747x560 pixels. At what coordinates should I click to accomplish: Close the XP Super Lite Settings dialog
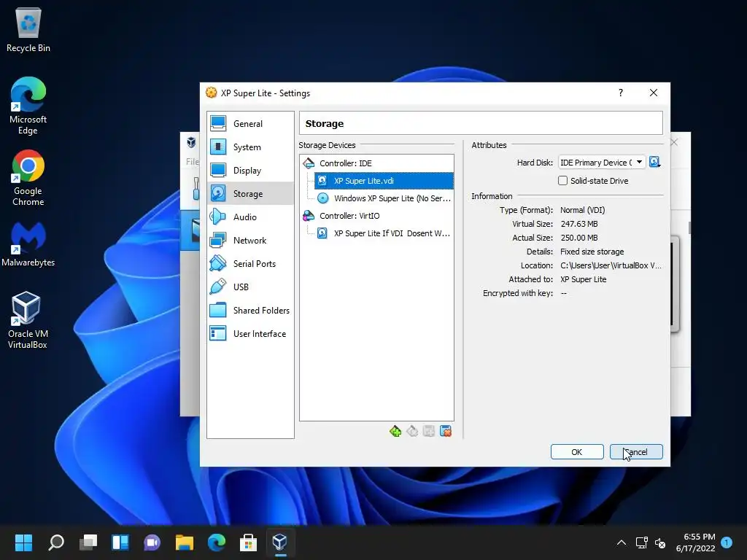click(x=654, y=93)
